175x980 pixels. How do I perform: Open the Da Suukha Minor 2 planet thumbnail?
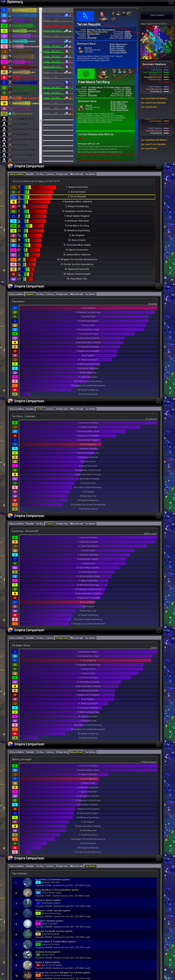[27, 892]
